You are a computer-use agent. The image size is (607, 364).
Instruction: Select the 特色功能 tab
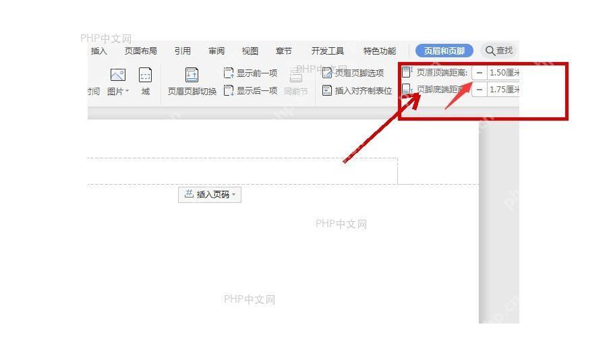tap(380, 51)
